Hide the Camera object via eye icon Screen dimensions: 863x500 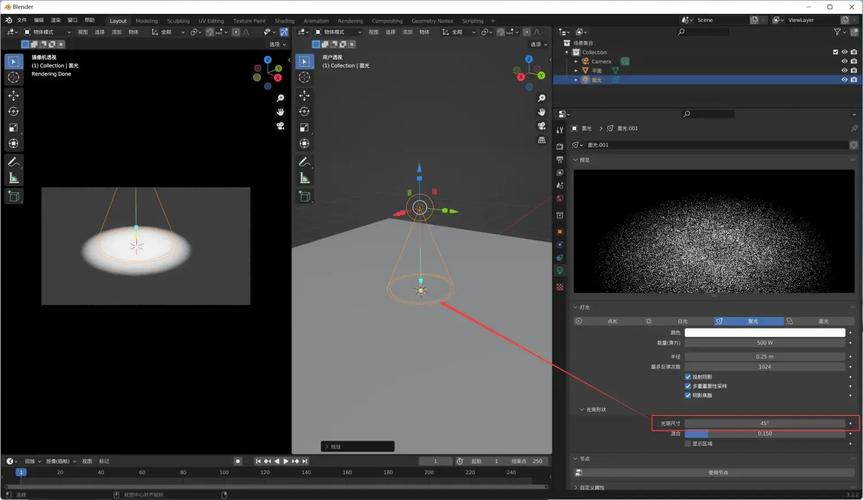[844, 61]
